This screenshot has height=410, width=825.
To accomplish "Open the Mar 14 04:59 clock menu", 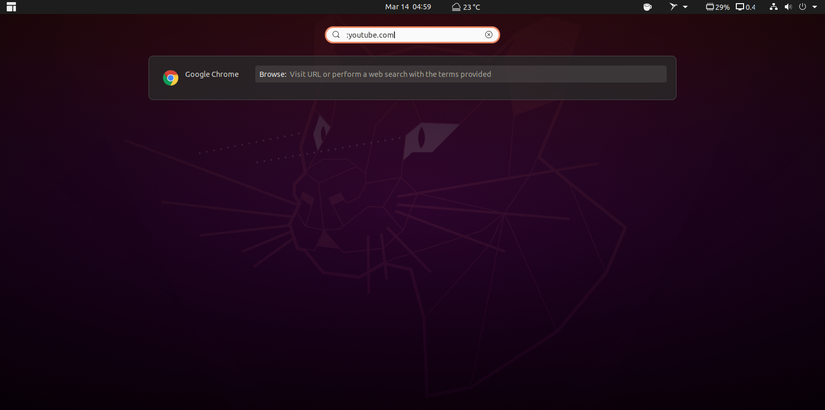I will point(408,7).
